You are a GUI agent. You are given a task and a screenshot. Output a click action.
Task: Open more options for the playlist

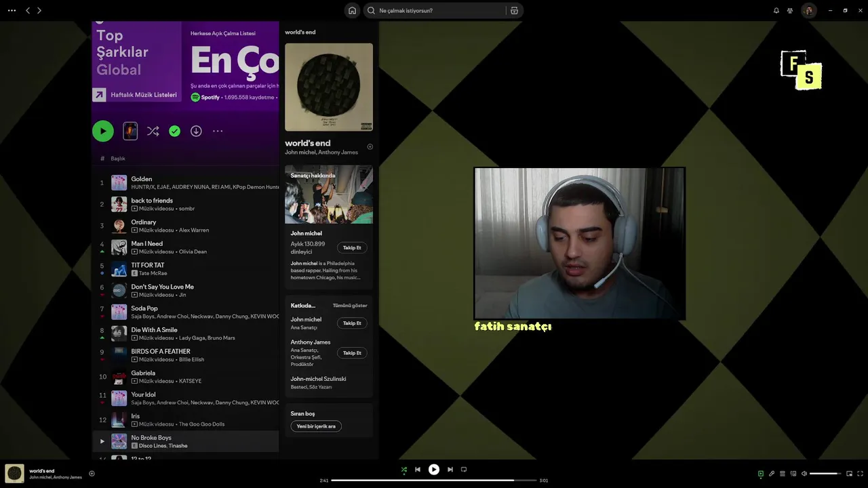[218, 131]
